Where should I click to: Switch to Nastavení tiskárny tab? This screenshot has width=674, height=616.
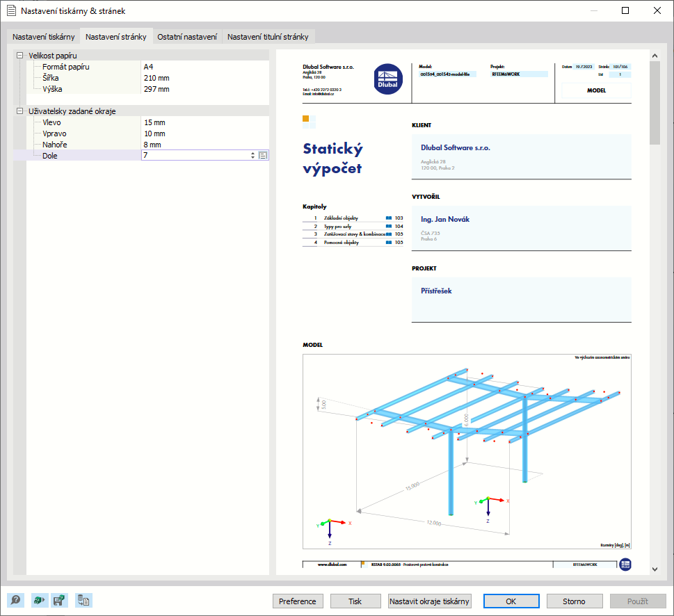43,37
